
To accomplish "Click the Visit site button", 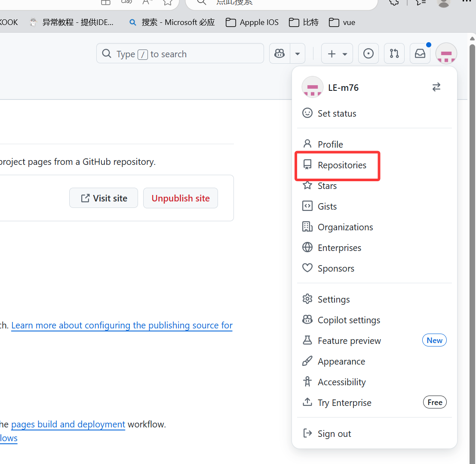I will [104, 198].
